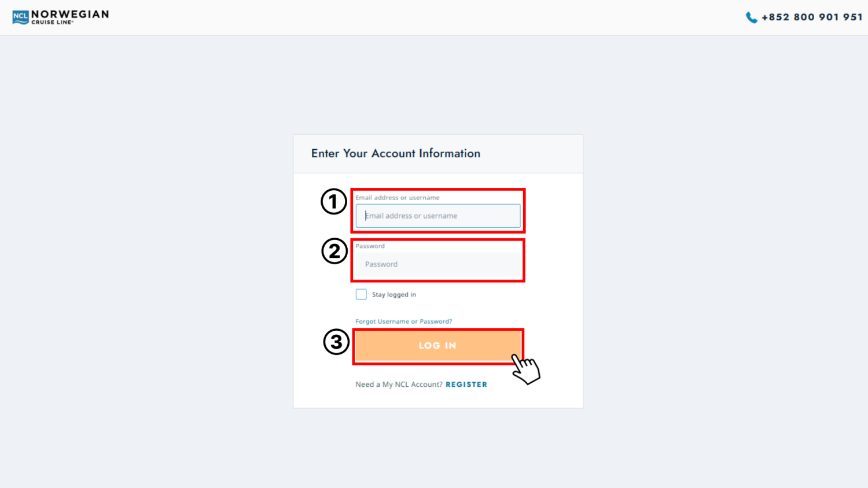This screenshot has width=868, height=488.
Task: Call the +852 800 901 951 number
Action: pos(812,17)
